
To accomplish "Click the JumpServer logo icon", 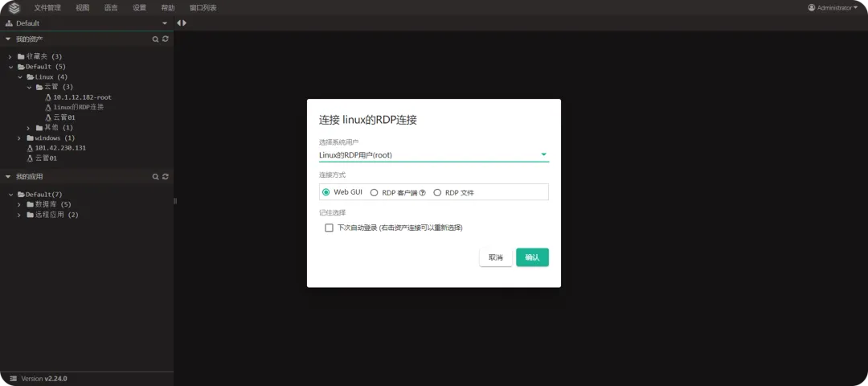I will tap(14, 8).
